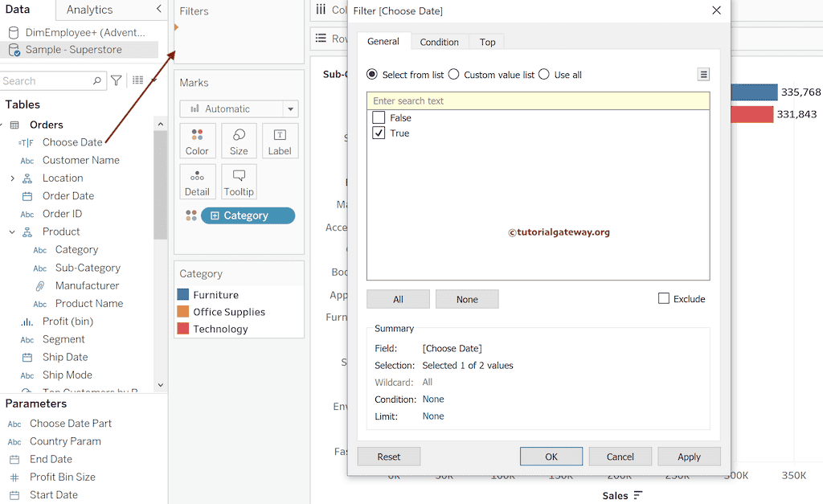
Task: Click the Tables list scrollbar thumb
Action: (160, 185)
